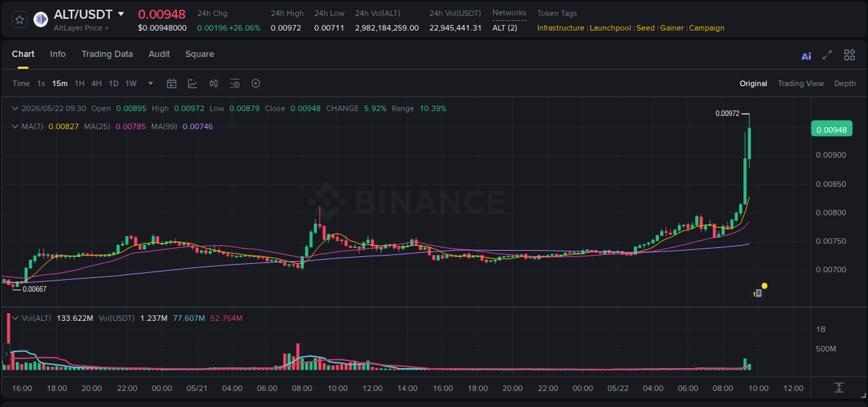Viewport: 868px width, 407px height.
Task: Click the Seed token tag
Action: (645, 28)
